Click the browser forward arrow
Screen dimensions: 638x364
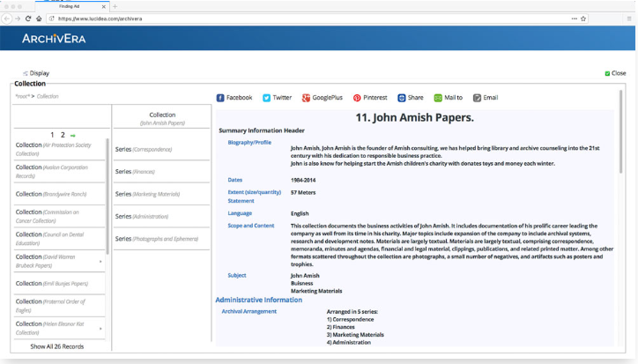click(18, 19)
